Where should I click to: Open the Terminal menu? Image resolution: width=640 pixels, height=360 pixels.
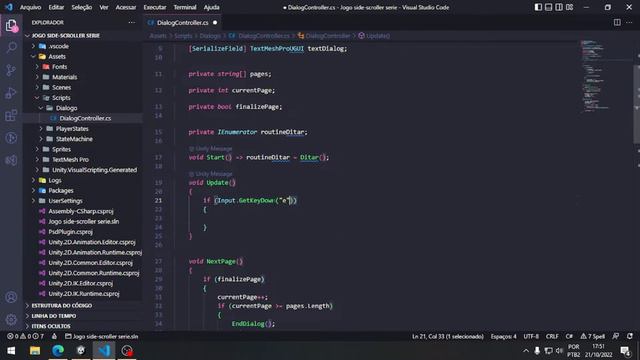(x=185, y=7)
